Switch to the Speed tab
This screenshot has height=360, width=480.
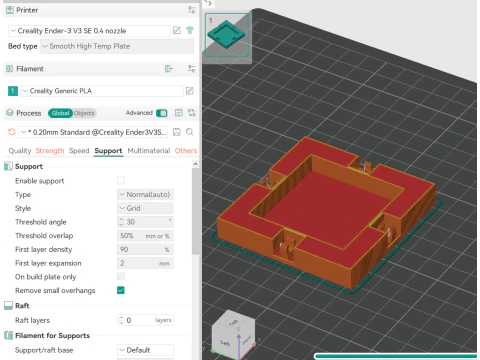79,151
